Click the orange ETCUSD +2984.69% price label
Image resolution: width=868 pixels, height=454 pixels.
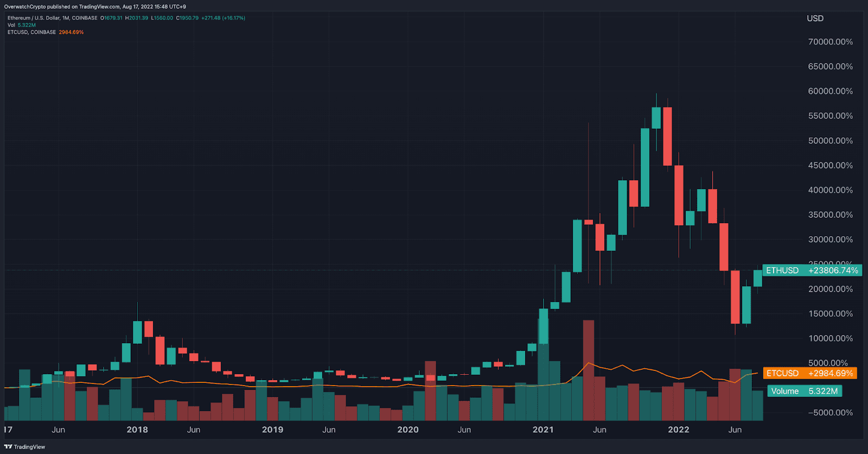tap(809, 373)
